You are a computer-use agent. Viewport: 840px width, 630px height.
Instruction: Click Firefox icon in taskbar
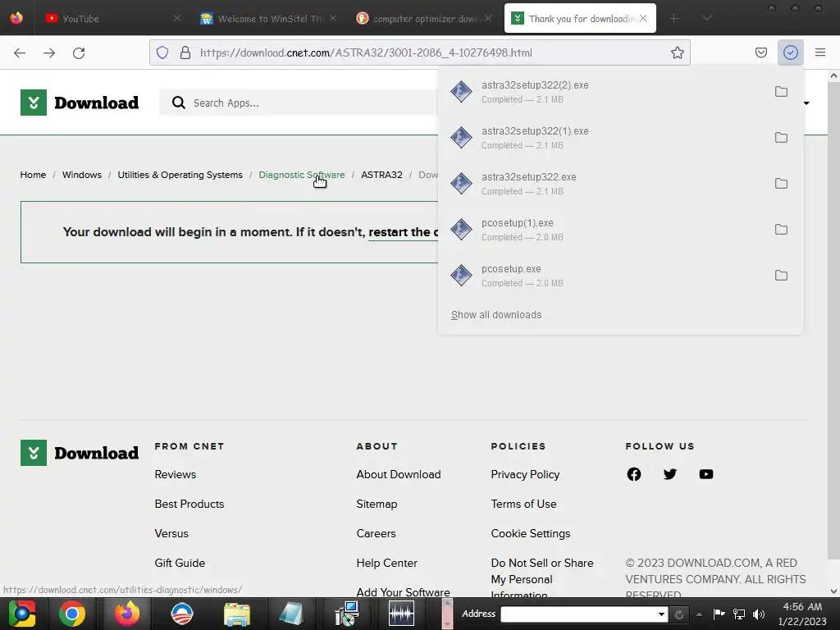pyautogui.click(x=127, y=614)
